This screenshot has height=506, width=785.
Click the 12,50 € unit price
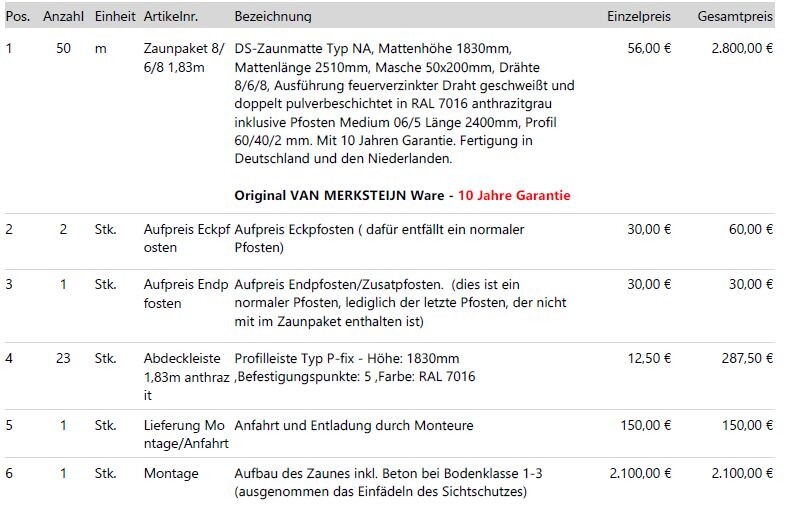click(649, 358)
